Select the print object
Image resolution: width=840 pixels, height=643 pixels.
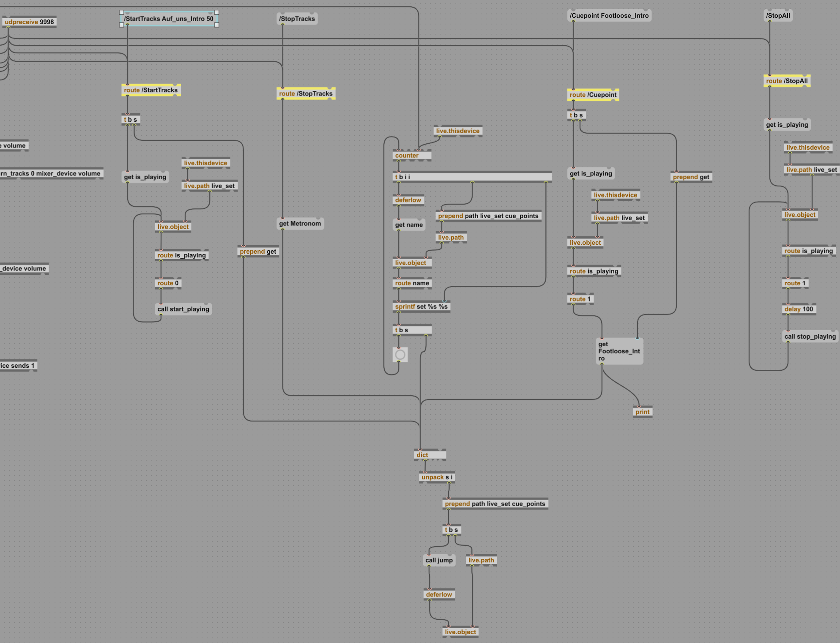pyautogui.click(x=642, y=412)
